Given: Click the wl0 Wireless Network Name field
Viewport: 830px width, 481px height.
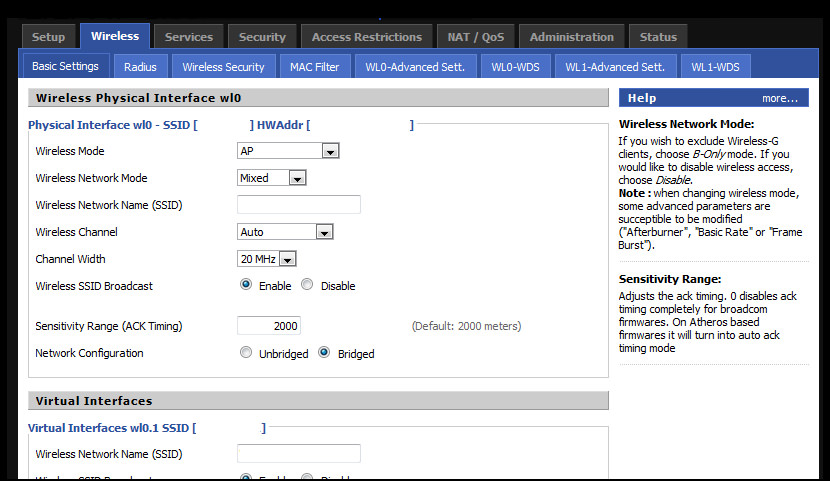Looking at the screenshot, I should tap(299, 205).
